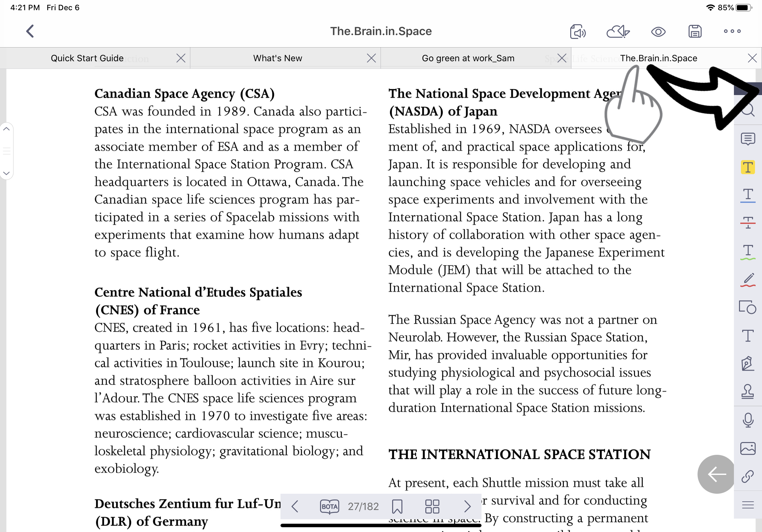Image resolution: width=762 pixels, height=532 pixels.
Task: Toggle reading view with the eye icon
Action: coord(658,32)
